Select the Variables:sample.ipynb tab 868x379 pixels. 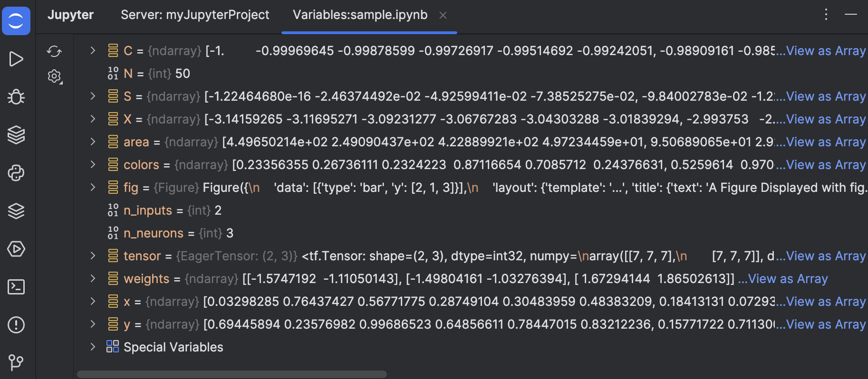coord(360,15)
